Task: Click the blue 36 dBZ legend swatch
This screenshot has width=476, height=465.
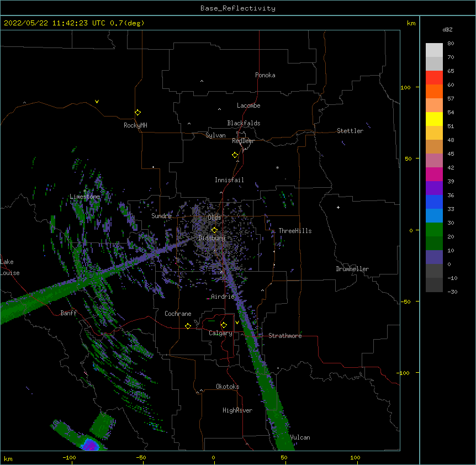Action: (434, 202)
